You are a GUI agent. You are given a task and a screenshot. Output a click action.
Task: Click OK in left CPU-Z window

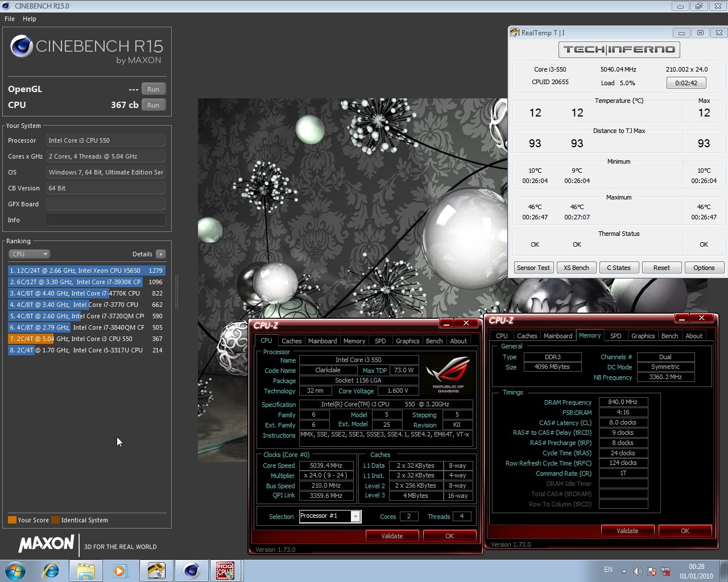click(449, 536)
